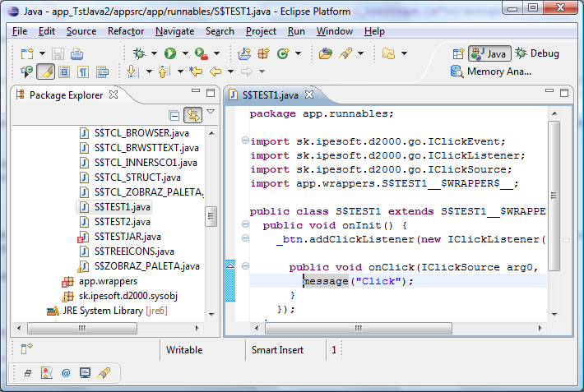Viewport: 584px width, 392px height.
Task: Click the Console fast view icon
Action: pyautogui.click(x=84, y=373)
